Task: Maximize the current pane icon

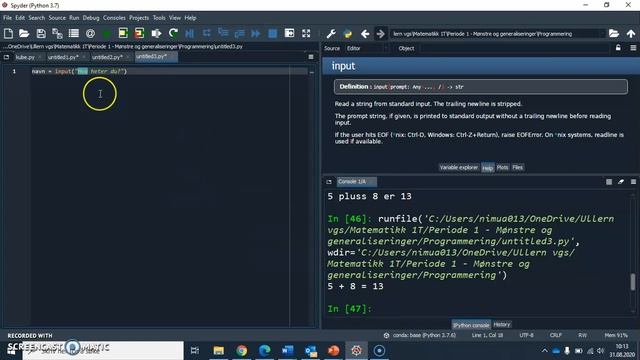Action: pyautogui.click(x=289, y=33)
